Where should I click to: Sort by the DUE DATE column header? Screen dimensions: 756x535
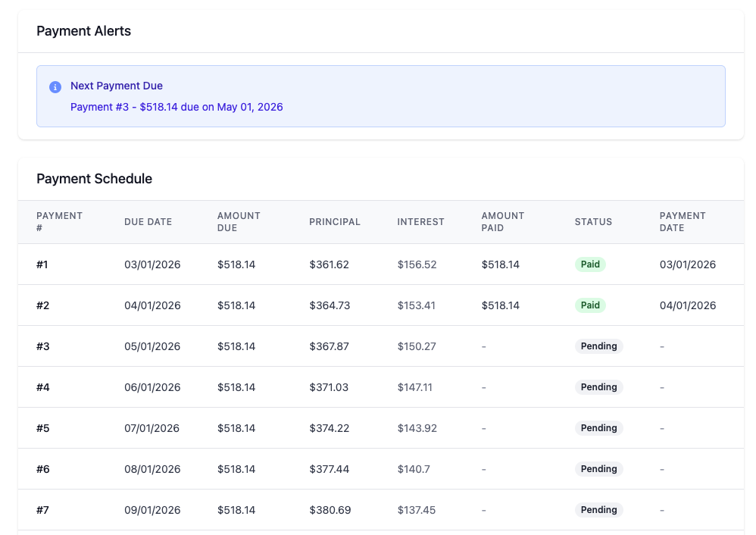148,222
